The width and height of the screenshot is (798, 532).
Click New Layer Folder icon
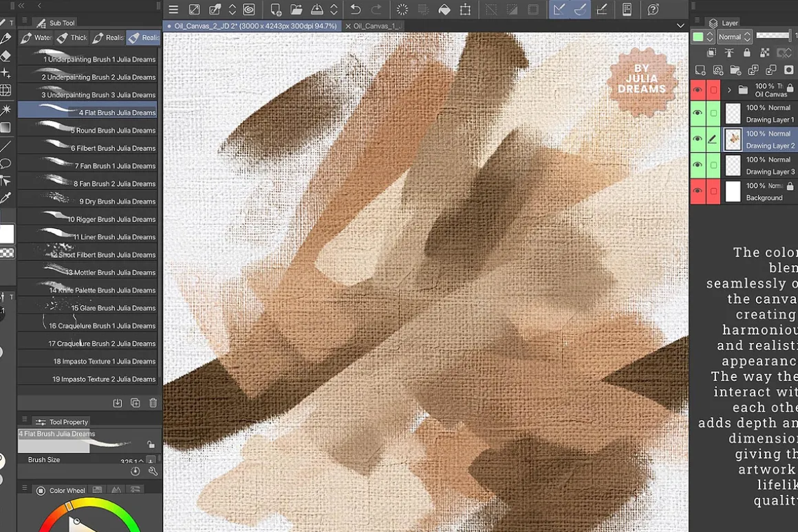pos(735,70)
